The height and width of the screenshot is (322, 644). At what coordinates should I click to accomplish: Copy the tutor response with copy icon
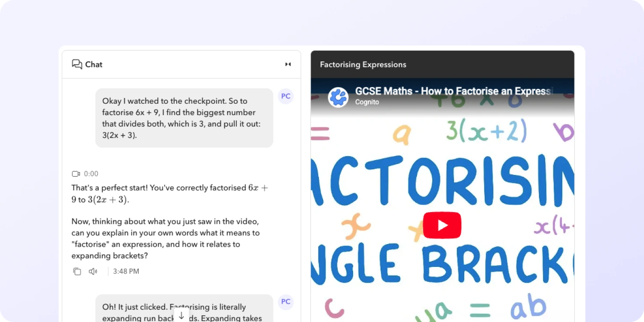pyautogui.click(x=77, y=271)
